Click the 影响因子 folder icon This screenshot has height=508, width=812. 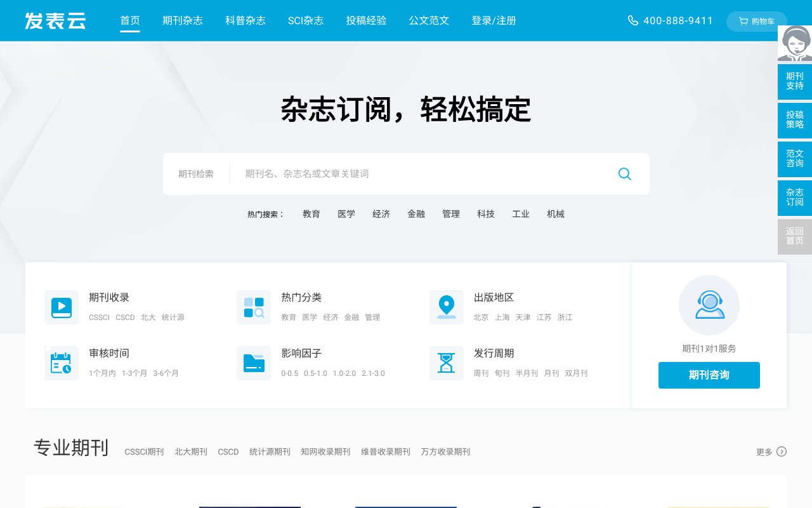tap(254, 363)
